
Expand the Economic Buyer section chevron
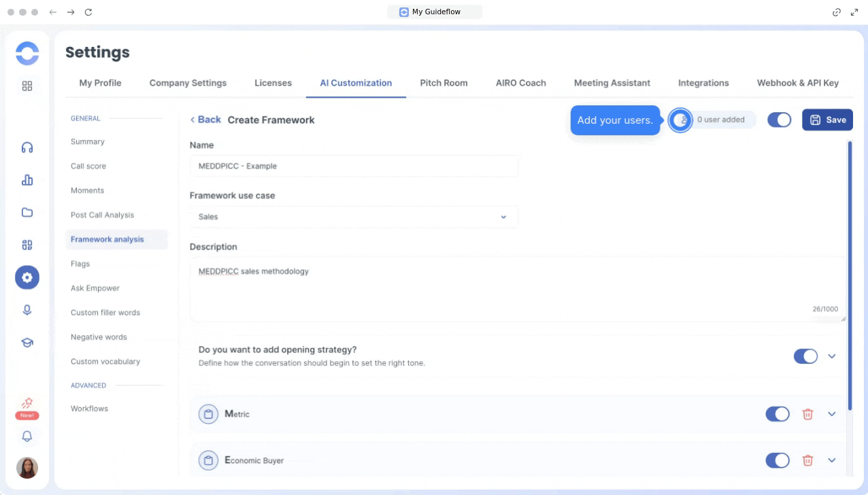pyautogui.click(x=831, y=460)
